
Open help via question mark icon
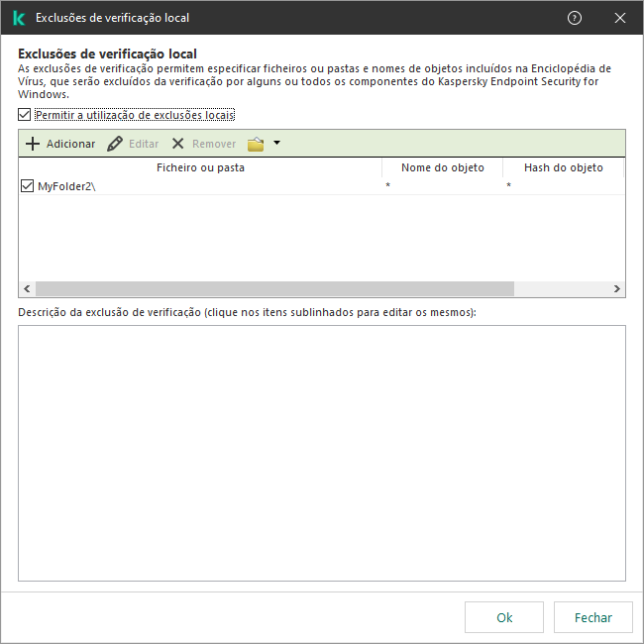[x=575, y=18]
